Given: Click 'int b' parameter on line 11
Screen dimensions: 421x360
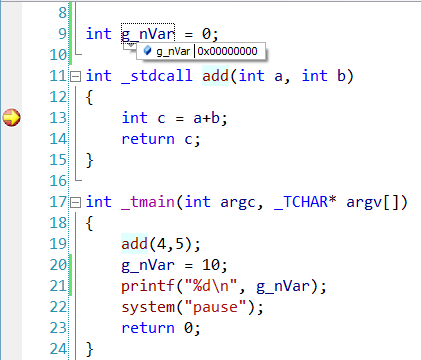Looking at the screenshot, I should coord(324,76).
